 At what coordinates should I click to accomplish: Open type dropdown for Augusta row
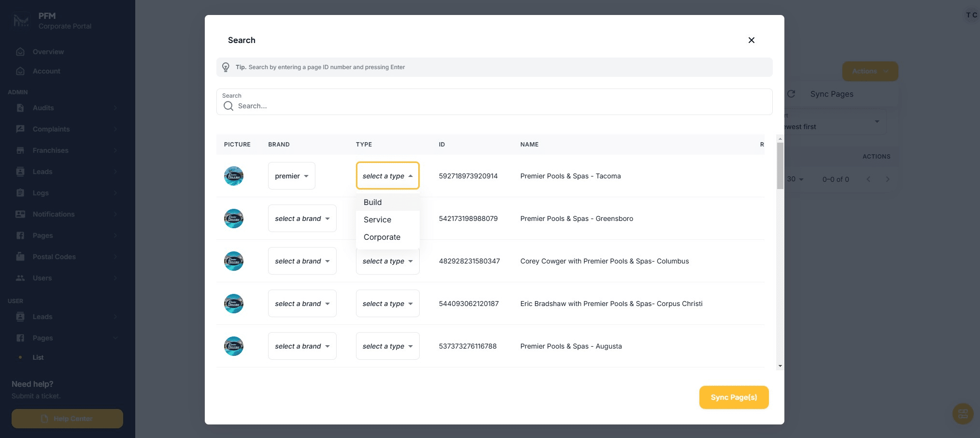pyautogui.click(x=387, y=346)
